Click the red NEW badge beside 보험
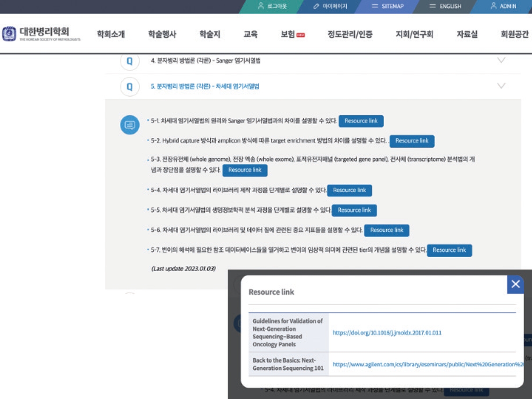Viewport: 532px width, 399px height. (x=301, y=35)
